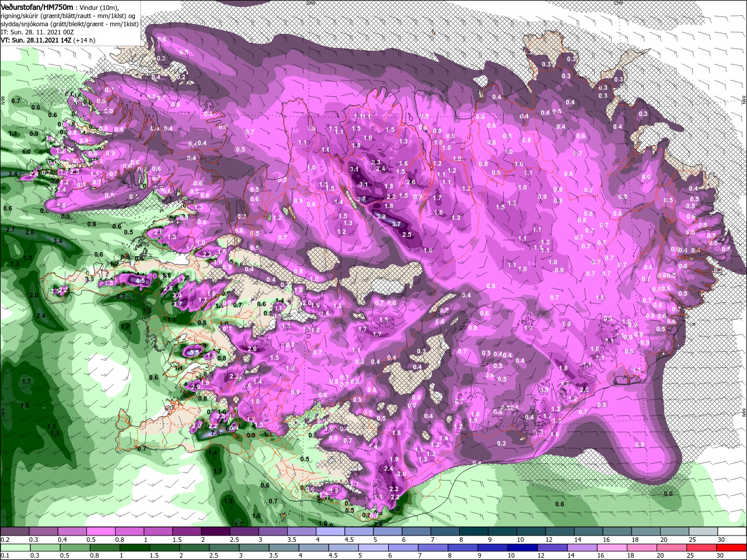
Task: Click the 25 label in the top scale
Action: (693, 540)
